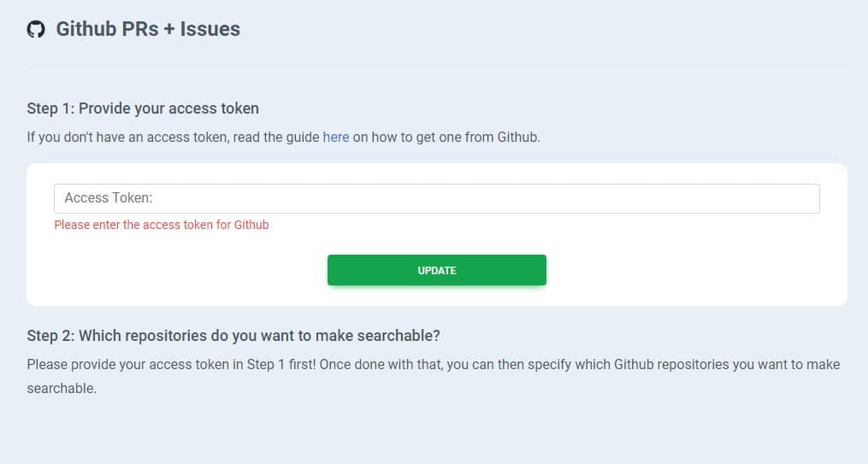Select the "Step 1: Provide your access token" heading
The height and width of the screenshot is (464, 868).
[143, 109]
